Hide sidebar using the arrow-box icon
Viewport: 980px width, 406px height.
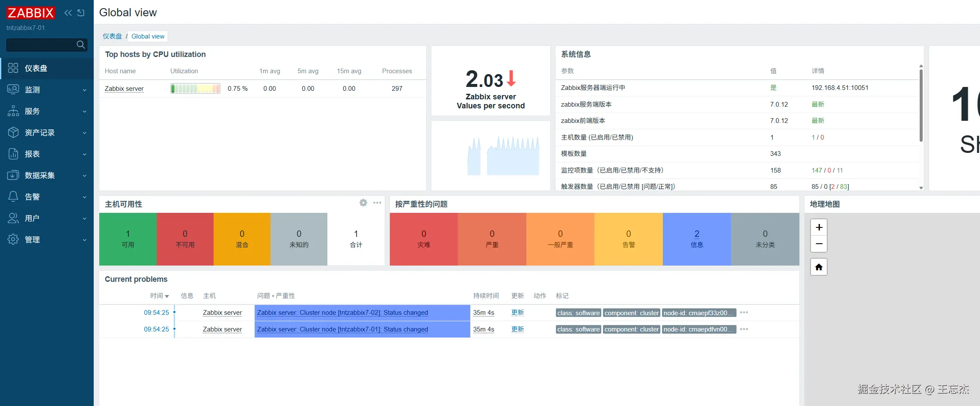[x=81, y=13]
